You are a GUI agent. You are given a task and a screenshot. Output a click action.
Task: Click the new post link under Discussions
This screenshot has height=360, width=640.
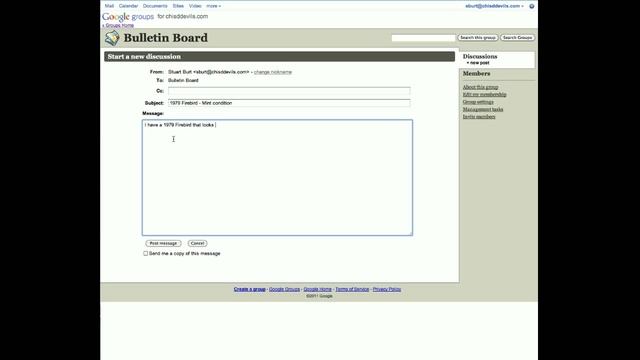tap(480, 63)
